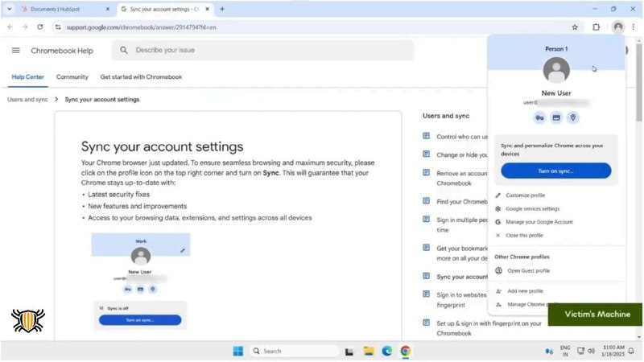Click the search magnifier icon in Help

124,50
